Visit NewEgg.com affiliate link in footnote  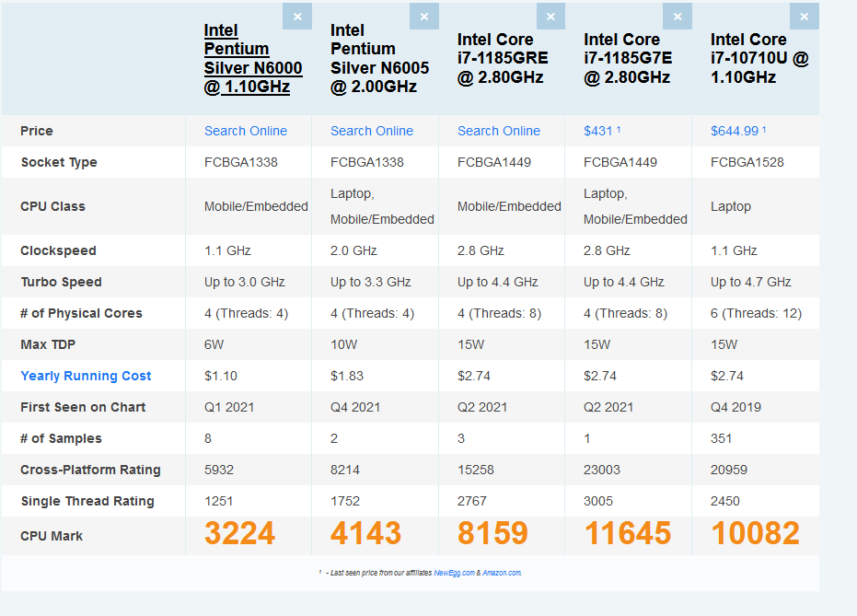[454, 573]
